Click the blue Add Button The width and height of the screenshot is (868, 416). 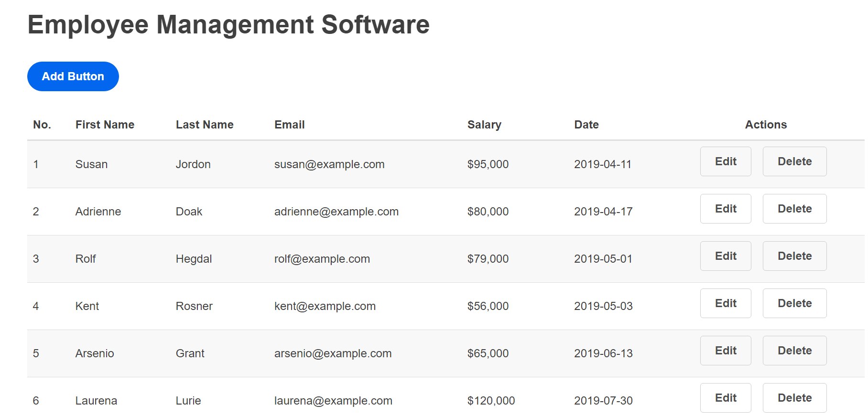(73, 76)
